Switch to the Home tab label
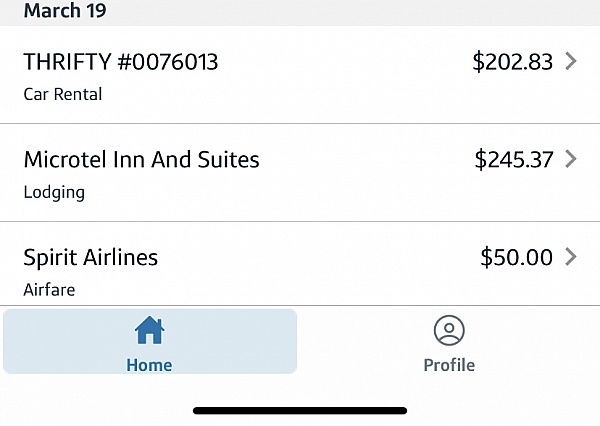The image size is (600, 426). [149, 365]
